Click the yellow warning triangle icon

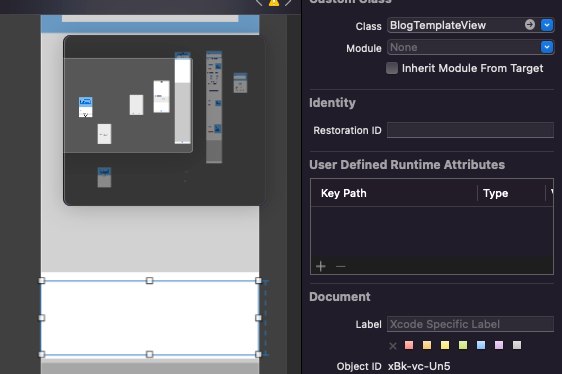point(274,2)
